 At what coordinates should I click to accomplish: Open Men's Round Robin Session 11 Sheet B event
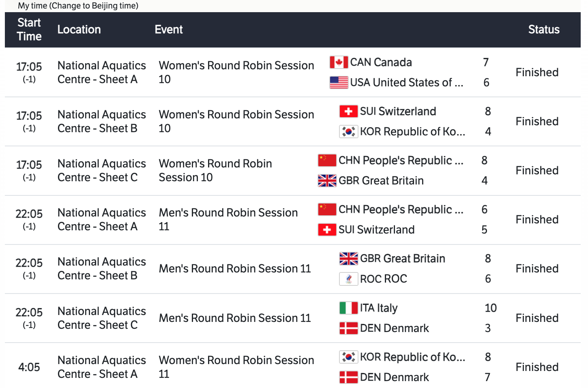pyautogui.click(x=235, y=269)
